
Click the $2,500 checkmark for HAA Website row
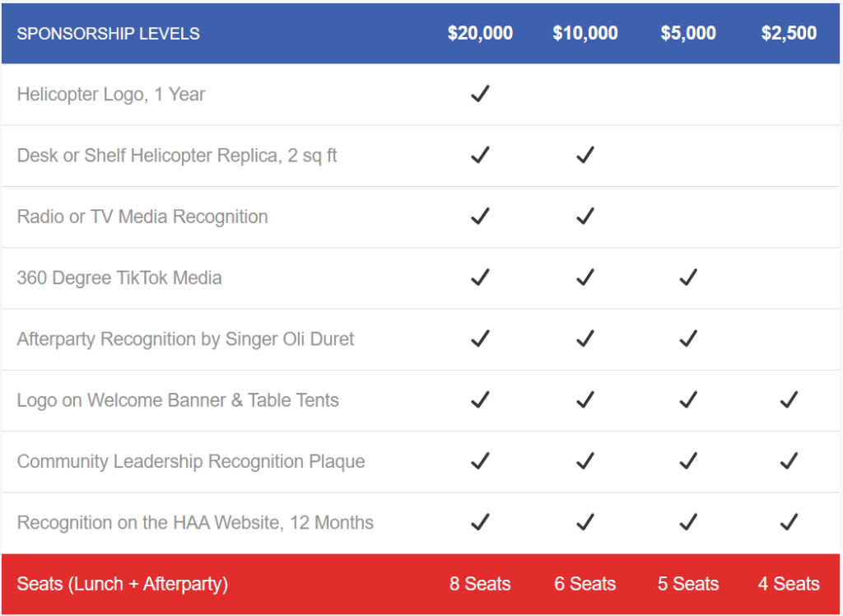(789, 522)
